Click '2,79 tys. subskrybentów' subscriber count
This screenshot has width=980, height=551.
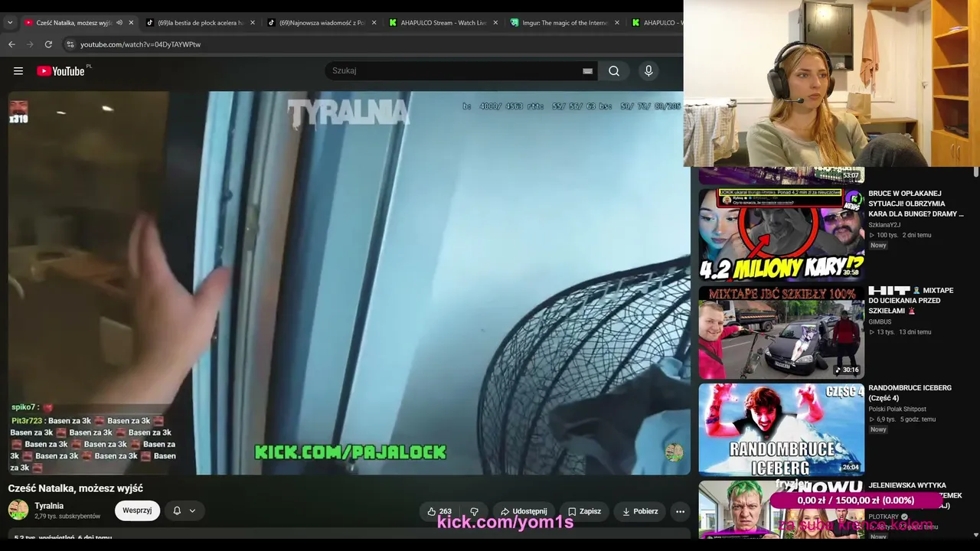67,517
